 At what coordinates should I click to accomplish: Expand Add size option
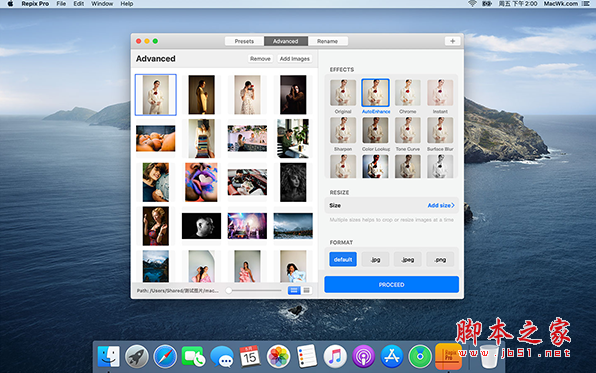pos(441,205)
